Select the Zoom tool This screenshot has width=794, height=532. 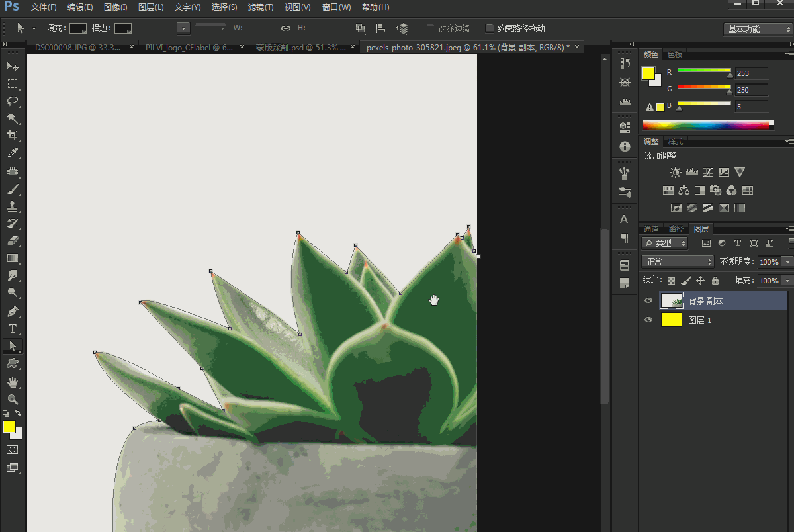click(13, 399)
